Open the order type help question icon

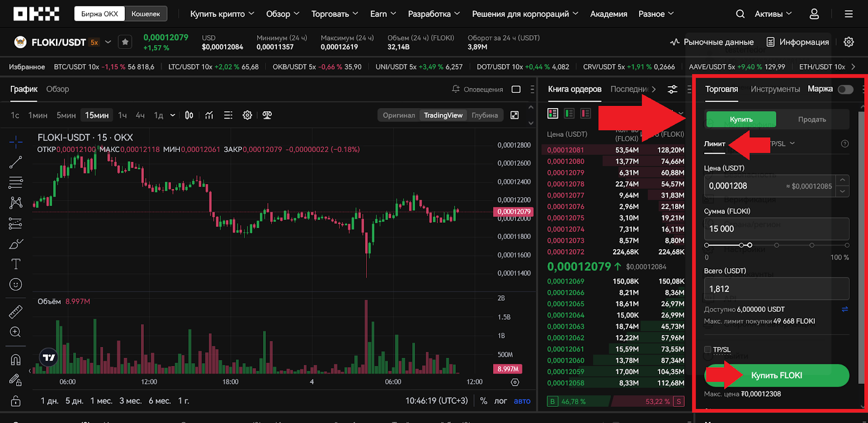845,144
